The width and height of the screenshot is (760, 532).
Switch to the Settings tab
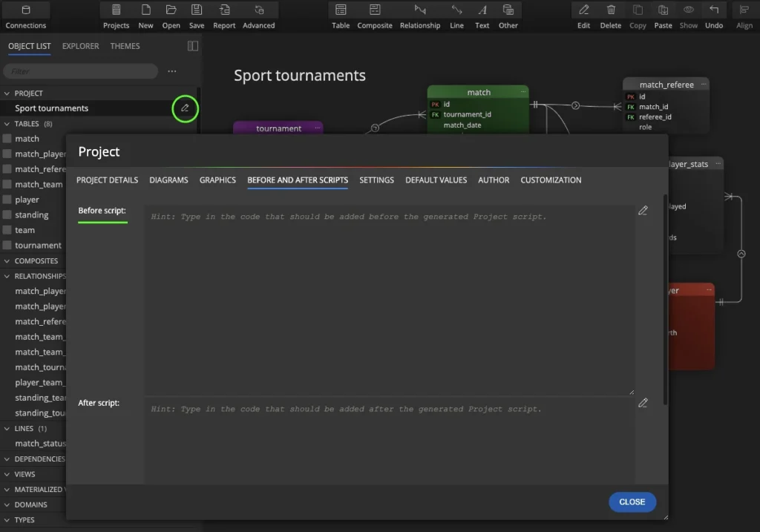pos(376,180)
